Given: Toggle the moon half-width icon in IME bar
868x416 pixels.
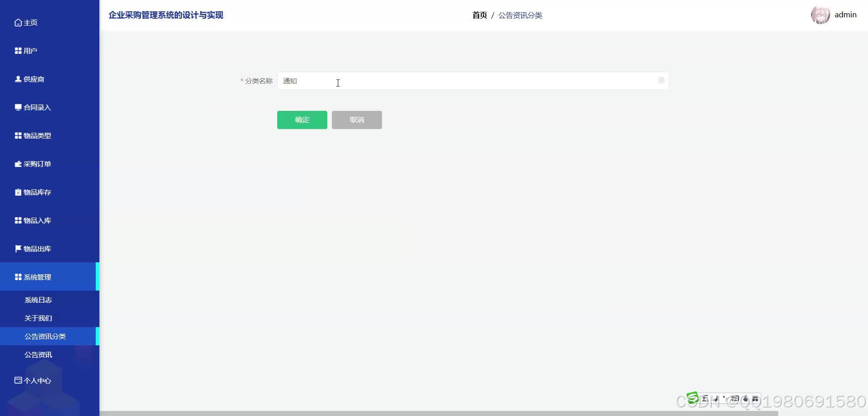Looking at the screenshot, I should point(715,399).
